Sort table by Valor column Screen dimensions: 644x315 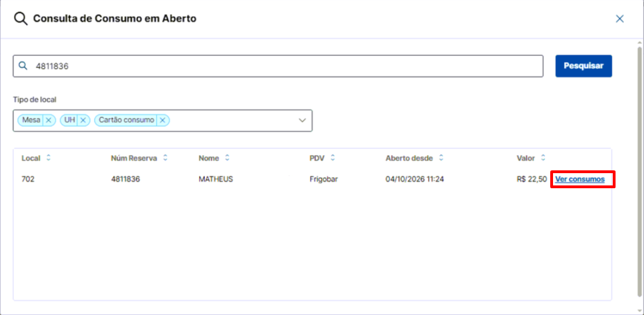click(x=543, y=158)
